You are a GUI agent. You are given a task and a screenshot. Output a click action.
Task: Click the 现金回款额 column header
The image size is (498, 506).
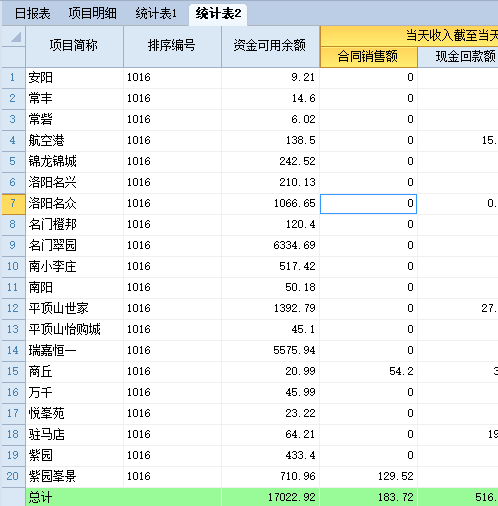pos(458,57)
